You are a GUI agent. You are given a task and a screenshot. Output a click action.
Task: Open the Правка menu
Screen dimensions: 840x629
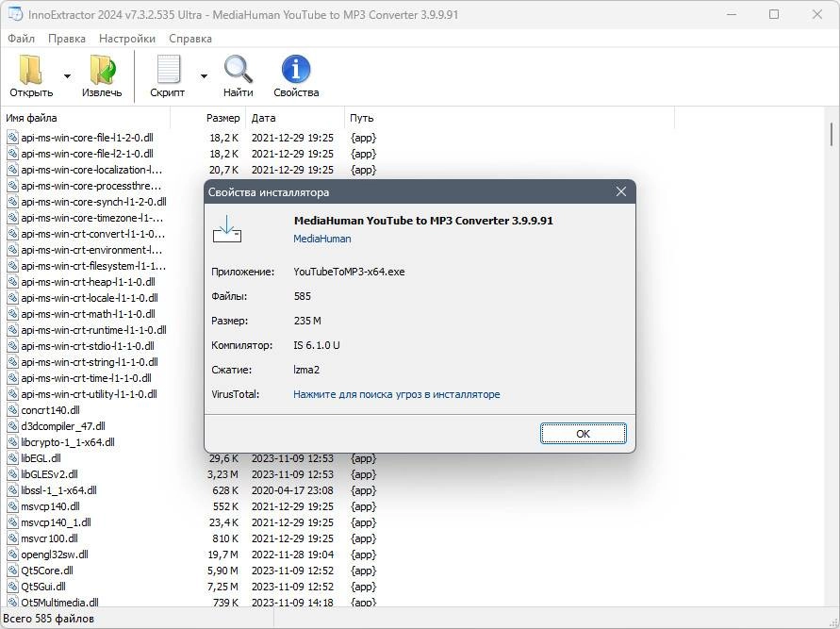67,39
